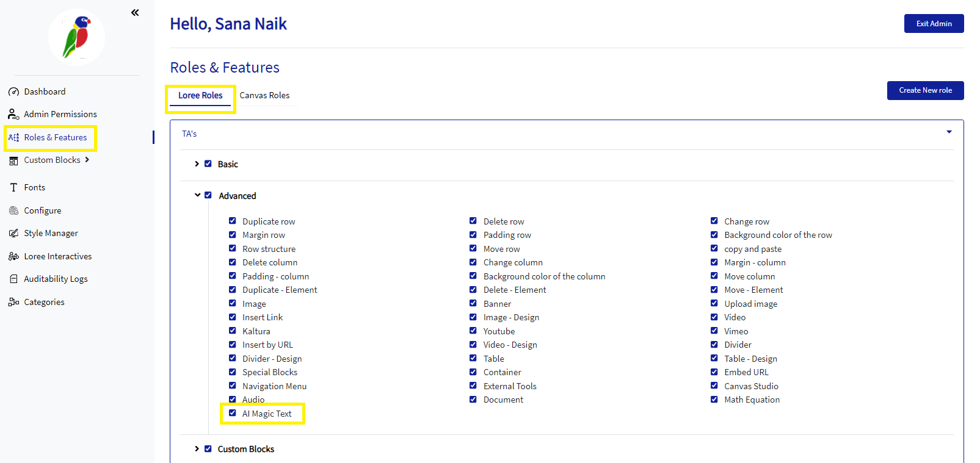Toggle the Embed URL checkbox
This screenshot has width=980, height=463.
pos(714,372)
